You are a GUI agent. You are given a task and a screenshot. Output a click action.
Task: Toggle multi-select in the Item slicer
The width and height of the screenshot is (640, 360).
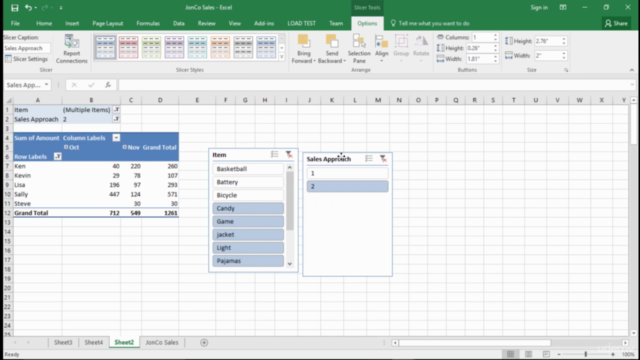[275, 154]
